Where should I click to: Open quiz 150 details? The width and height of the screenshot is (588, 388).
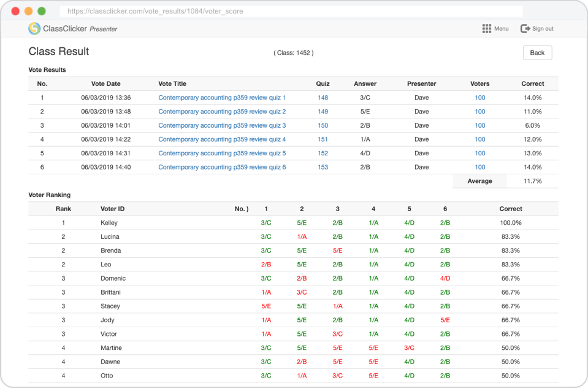(x=323, y=125)
